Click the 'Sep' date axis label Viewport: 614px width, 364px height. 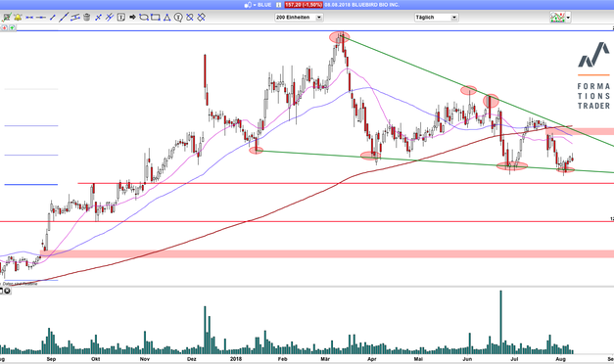coord(51,359)
